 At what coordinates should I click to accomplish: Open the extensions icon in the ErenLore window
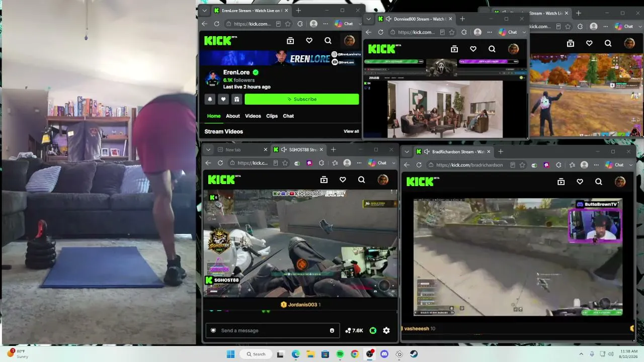coord(300,24)
